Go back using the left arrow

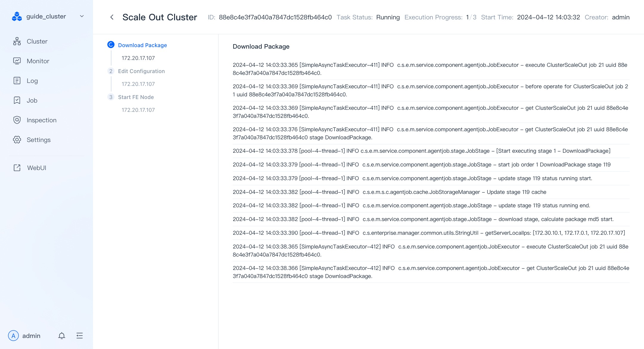[x=112, y=17]
